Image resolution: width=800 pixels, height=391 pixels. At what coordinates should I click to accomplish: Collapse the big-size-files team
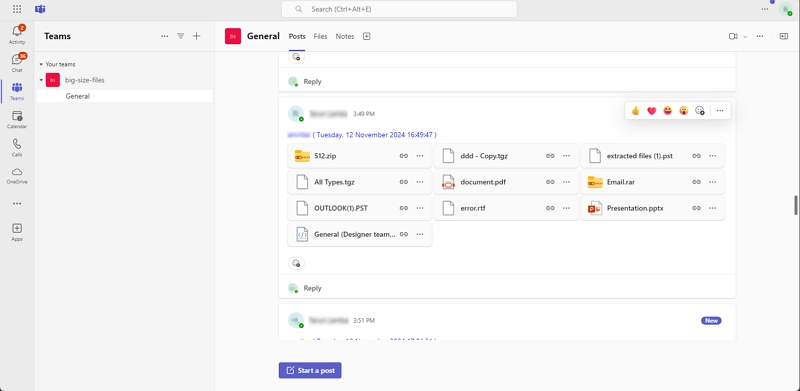(x=41, y=80)
